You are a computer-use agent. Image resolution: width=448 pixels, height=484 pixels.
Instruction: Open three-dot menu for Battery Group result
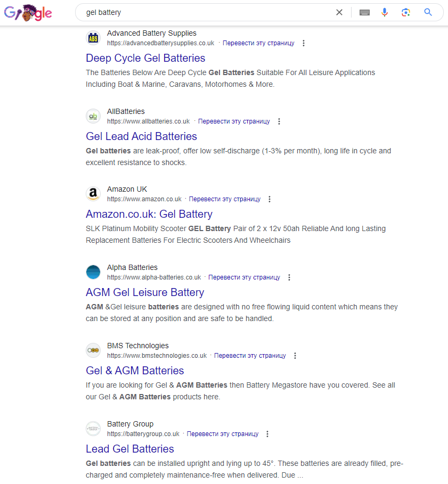pos(267,434)
